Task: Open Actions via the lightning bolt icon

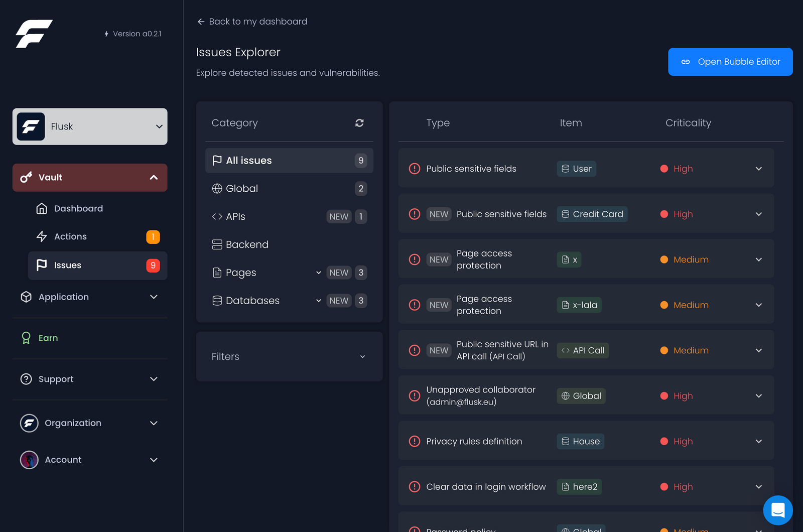Action: (42, 236)
